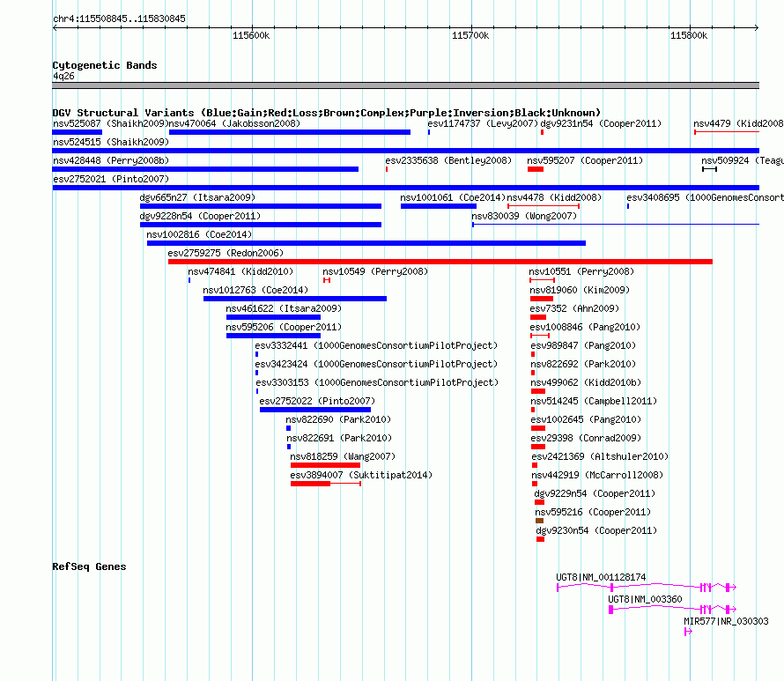Click the 115700k ruler tick label
Image resolution: width=784 pixels, height=681 pixels.
tap(470, 35)
